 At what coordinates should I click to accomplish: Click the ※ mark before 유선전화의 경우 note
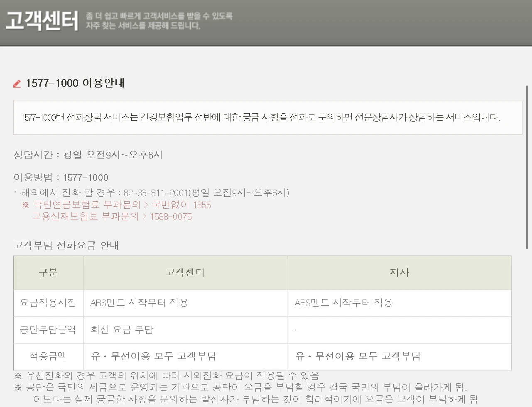click(x=18, y=376)
